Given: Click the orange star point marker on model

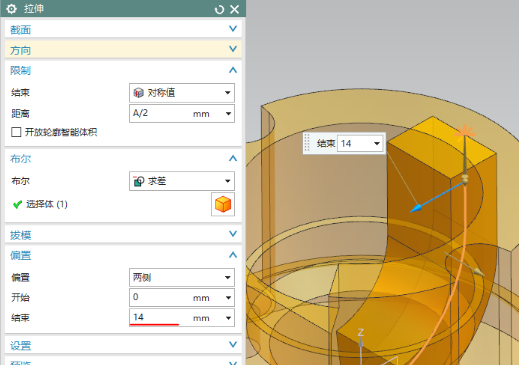Looking at the screenshot, I should tap(465, 132).
